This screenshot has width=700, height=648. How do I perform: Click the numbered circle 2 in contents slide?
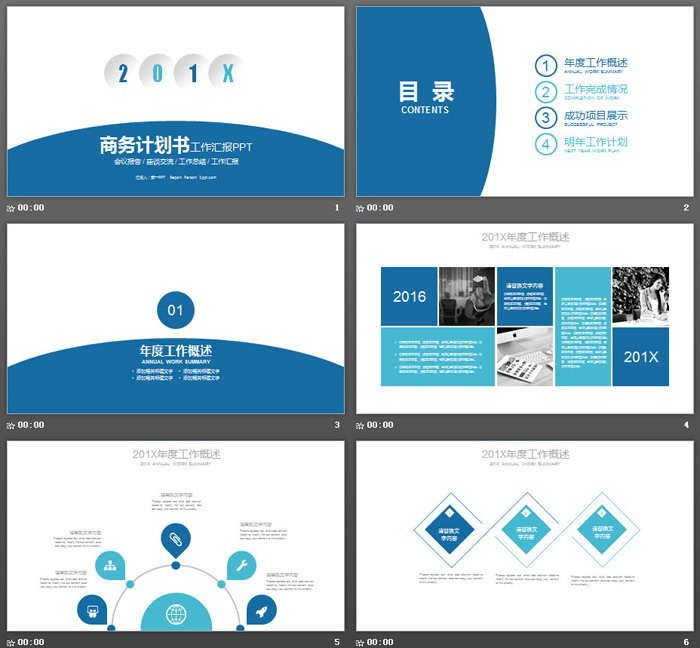coord(546,92)
